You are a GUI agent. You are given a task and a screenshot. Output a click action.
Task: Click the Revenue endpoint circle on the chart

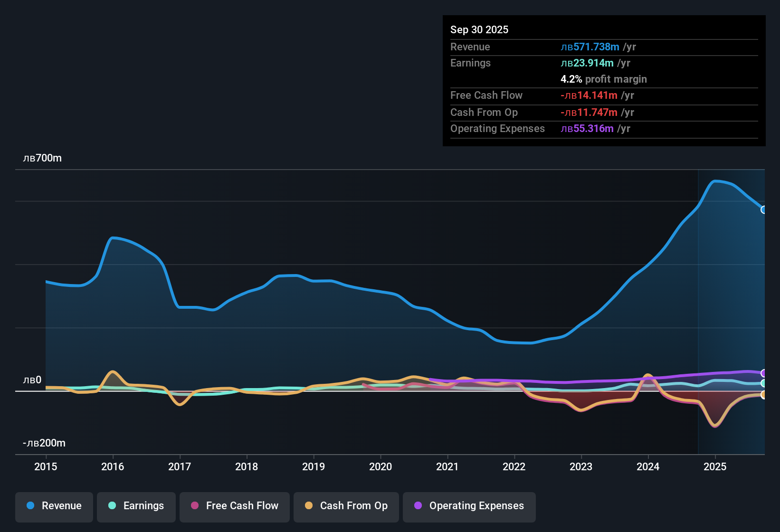tap(763, 209)
